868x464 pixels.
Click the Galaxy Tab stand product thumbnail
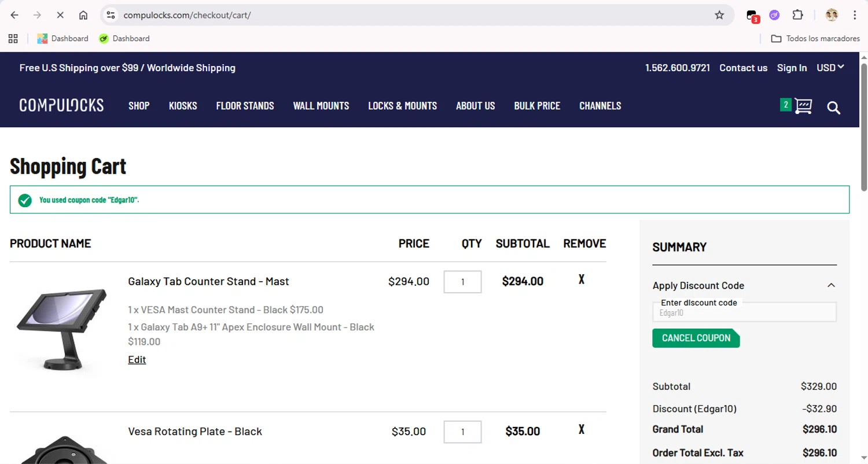[x=61, y=330]
